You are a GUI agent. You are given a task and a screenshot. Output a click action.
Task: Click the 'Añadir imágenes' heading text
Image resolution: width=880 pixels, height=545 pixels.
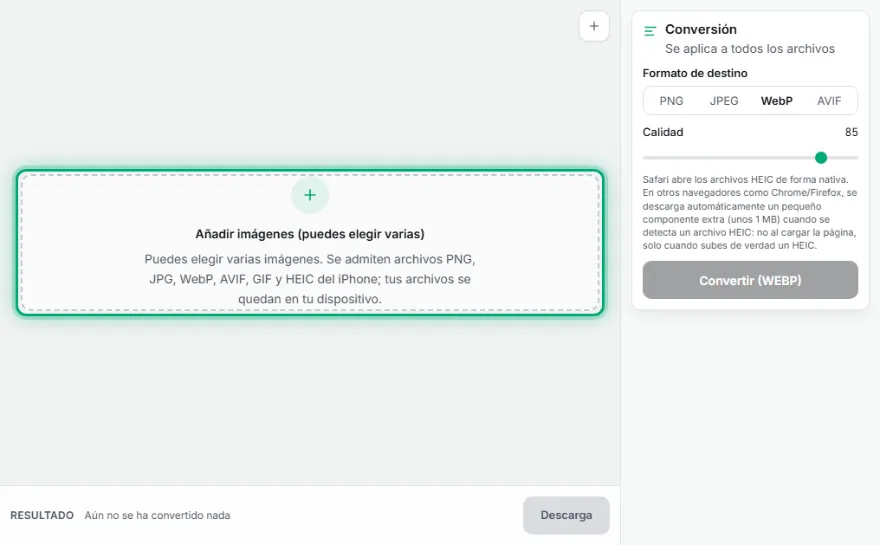[310, 234]
